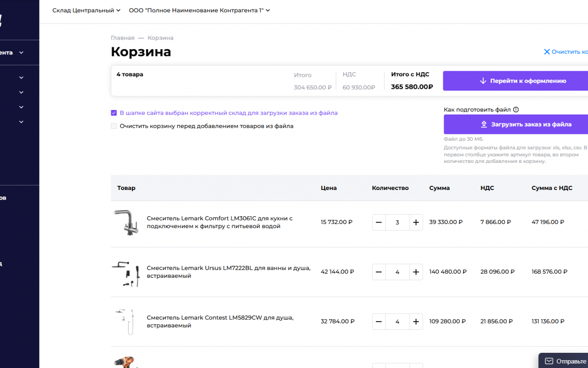
Task: Open Смеситель Lemark Ursus LM7222BL product title
Action: (229, 272)
